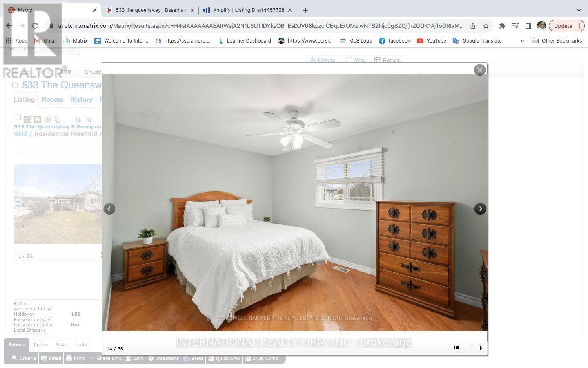Close the Amplify Listing Draft browser tab
Viewport: 588px width, 368px height.
coord(290,10)
